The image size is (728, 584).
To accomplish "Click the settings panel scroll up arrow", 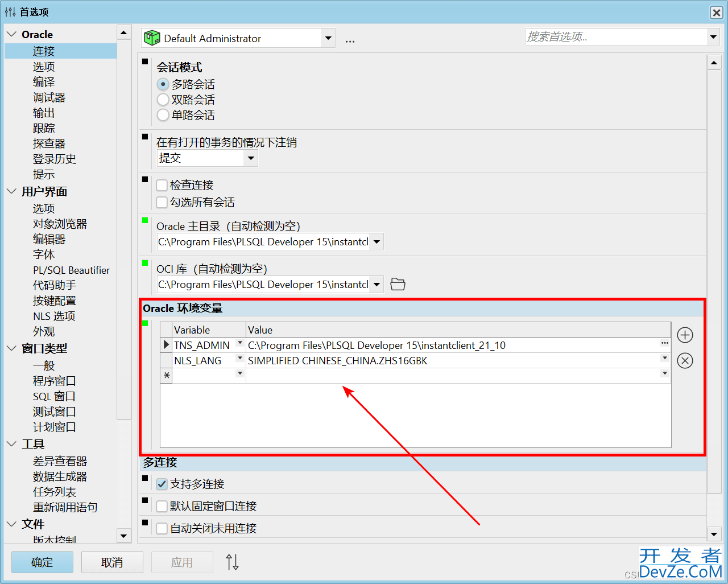I will click(x=714, y=62).
